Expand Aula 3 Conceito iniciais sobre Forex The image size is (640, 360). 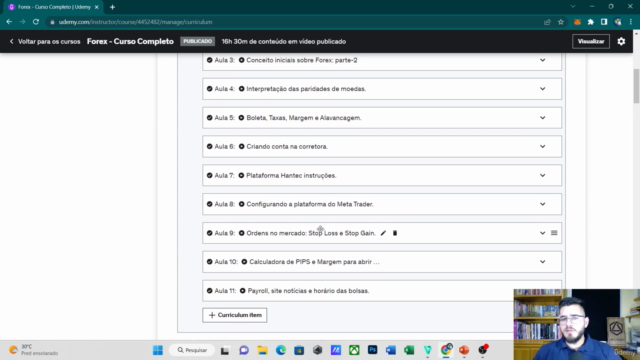[542, 60]
